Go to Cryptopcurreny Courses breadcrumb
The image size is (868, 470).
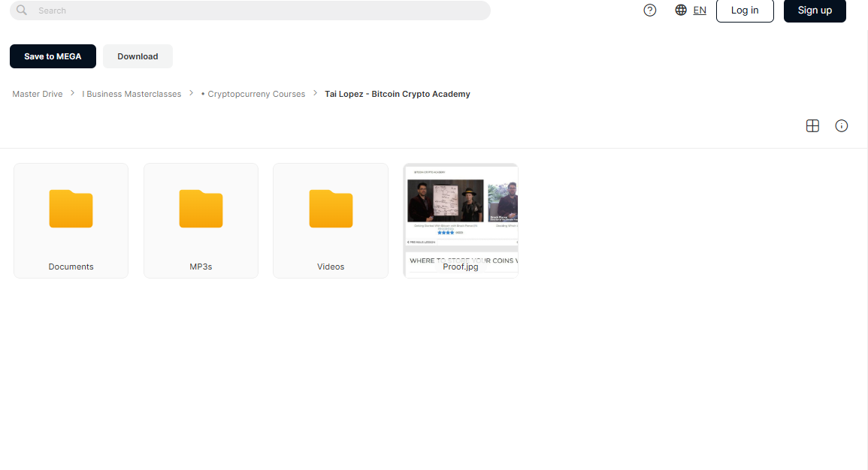[253, 94]
